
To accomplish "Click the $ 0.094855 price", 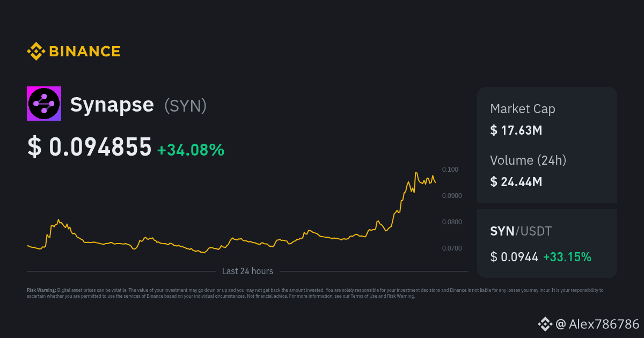I will tap(89, 147).
